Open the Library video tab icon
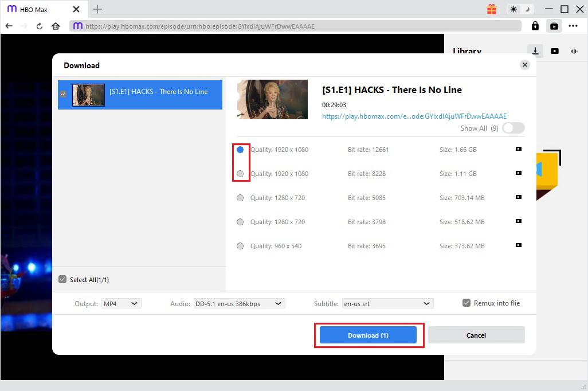Viewport: 588px width, 391px height. tap(555, 51)
